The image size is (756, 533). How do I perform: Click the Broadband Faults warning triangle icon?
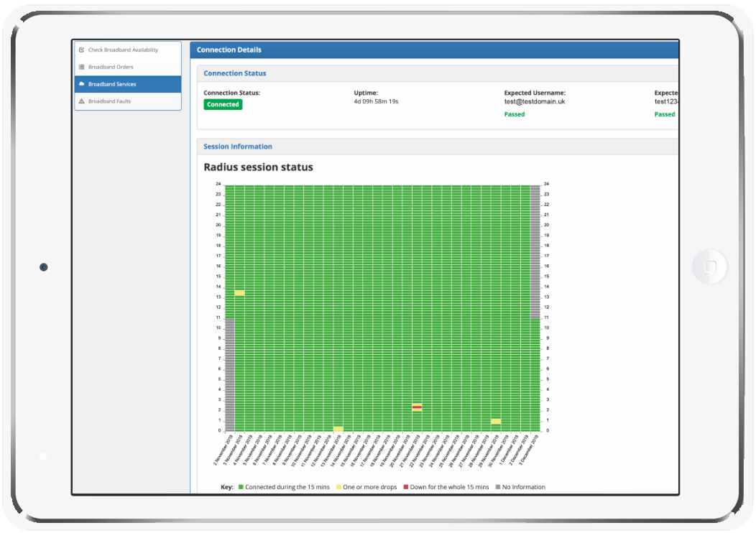pos(81,101)
